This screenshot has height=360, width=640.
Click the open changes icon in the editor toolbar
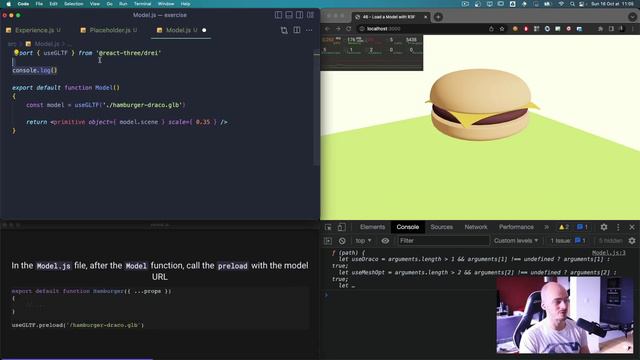284,30
